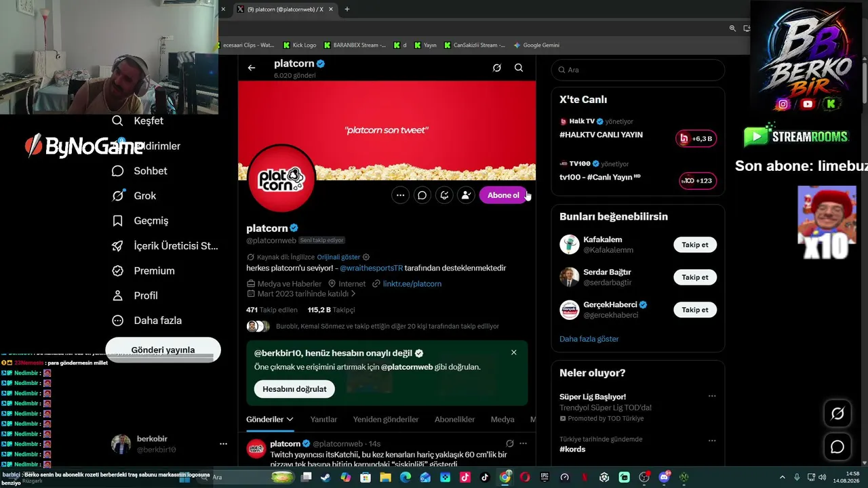Subscribe with the Abone ol button
This screenshot has height=488, width=868.
tap(503, 195)
